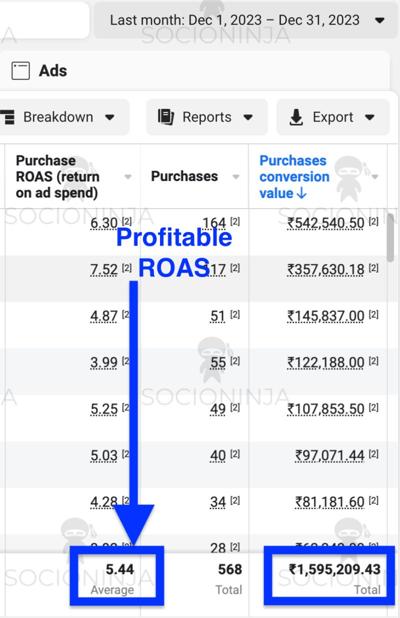The width and height of the screenshot is (400, 618).
Task: Click the Breakdown columns icon
Action: tap(7, 117)
